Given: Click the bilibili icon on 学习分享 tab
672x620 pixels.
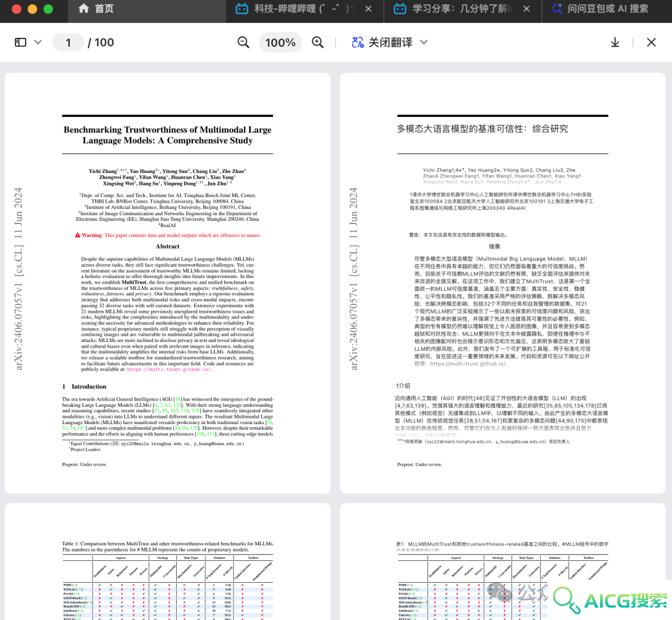Looking at the screenshot, I should click(x=400, y=9).
